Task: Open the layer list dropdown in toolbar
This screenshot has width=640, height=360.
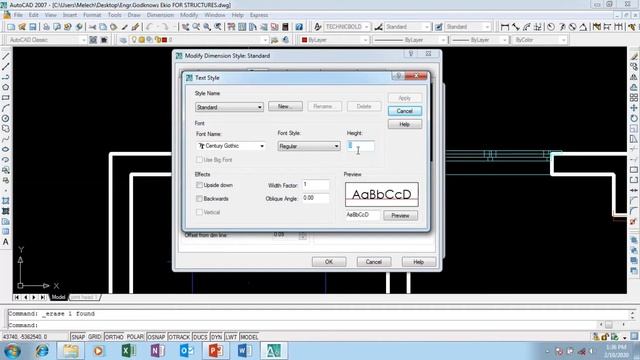Action: point(265,40)
